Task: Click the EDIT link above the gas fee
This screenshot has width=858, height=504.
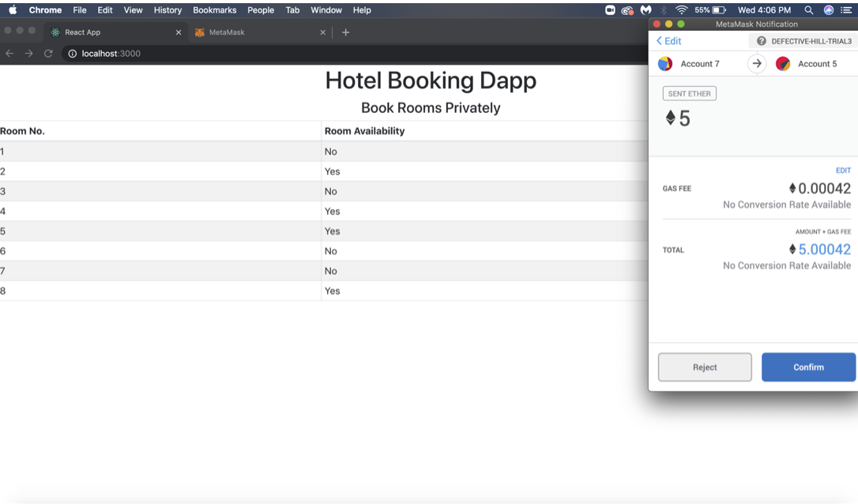Action: [x=843, y=170]
